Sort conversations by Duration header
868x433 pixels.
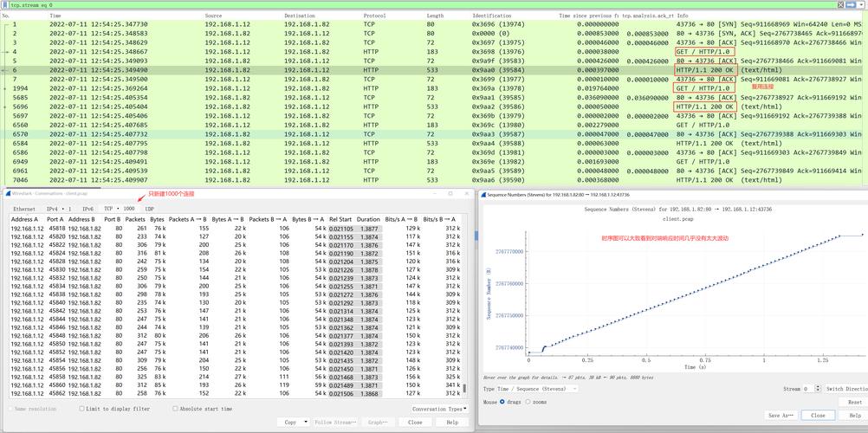(368, 219)
